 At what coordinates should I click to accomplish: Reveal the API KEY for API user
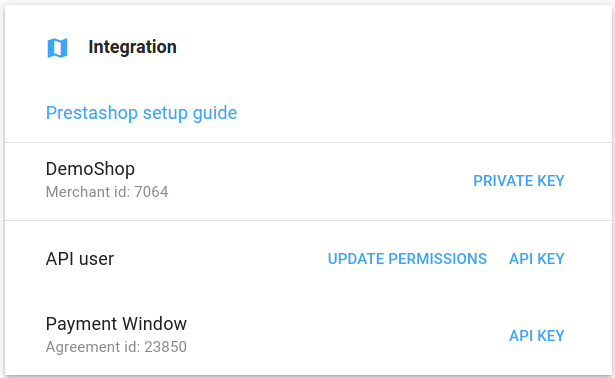[x=537, y=259]
